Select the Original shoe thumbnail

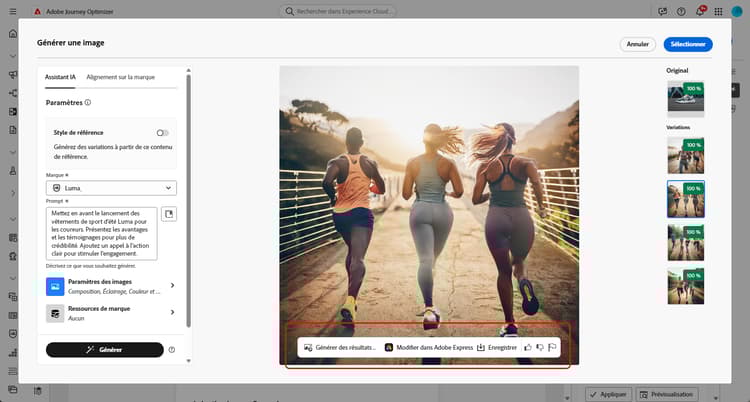[x=685, y=99]
